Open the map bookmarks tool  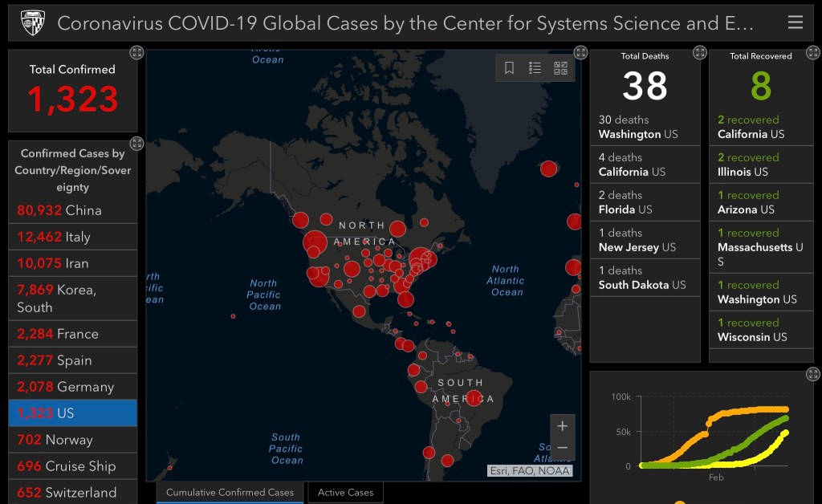click(x=509, y=68)
